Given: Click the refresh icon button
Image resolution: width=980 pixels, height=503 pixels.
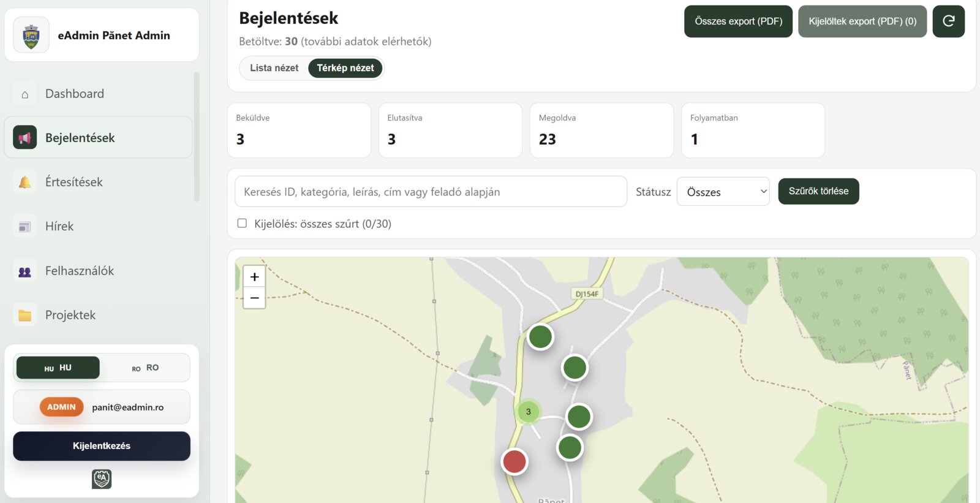Looking at the screenshot, I should coord(949,21).
